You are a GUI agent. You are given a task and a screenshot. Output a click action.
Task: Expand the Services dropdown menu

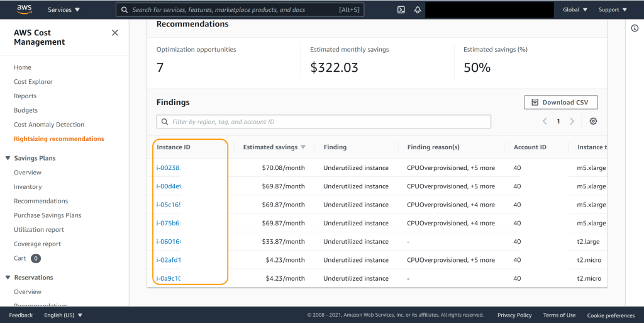[64, 10]
